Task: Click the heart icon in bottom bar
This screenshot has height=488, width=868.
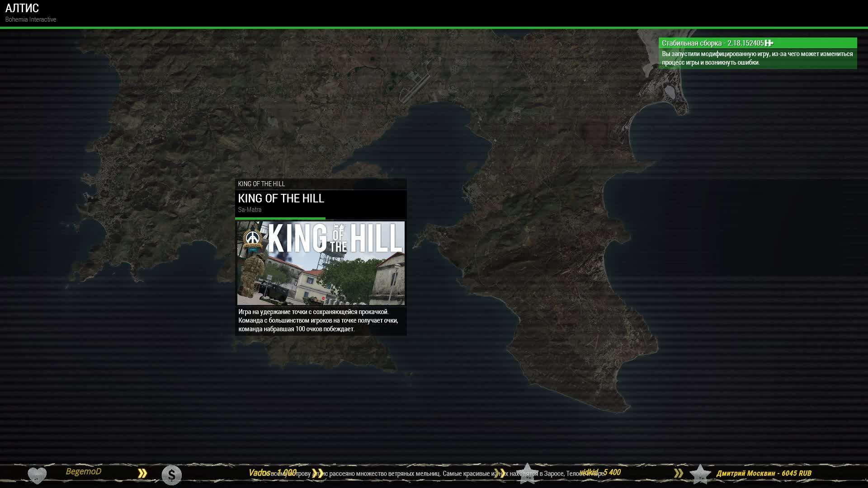Action: (x=37, y=475)
